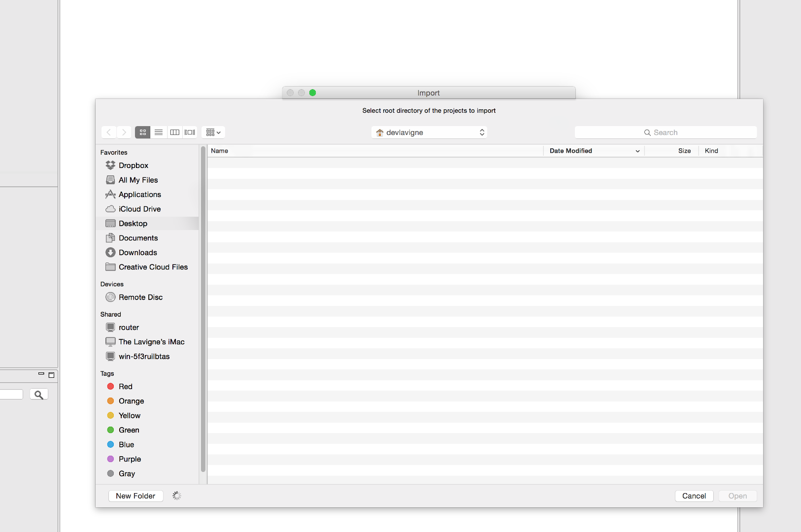Go back to the previous folder
Image resolution: width=801 pixels, height=532 pixels.
tap(109, 133)
